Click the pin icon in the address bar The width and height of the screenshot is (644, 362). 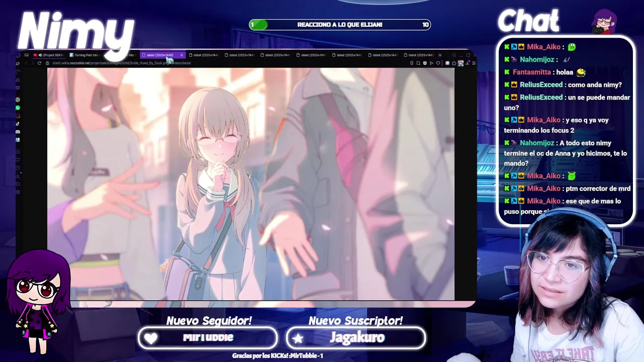412,63
